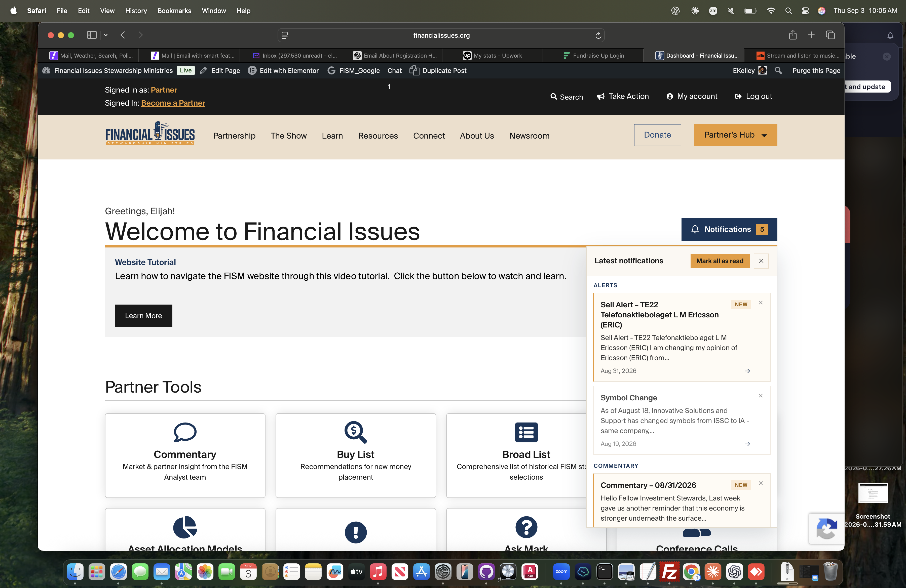Dismiss the Sell Alert TE22 notification
The width and height of the screenshot is (906, 588).
click(x=761, y=302)
